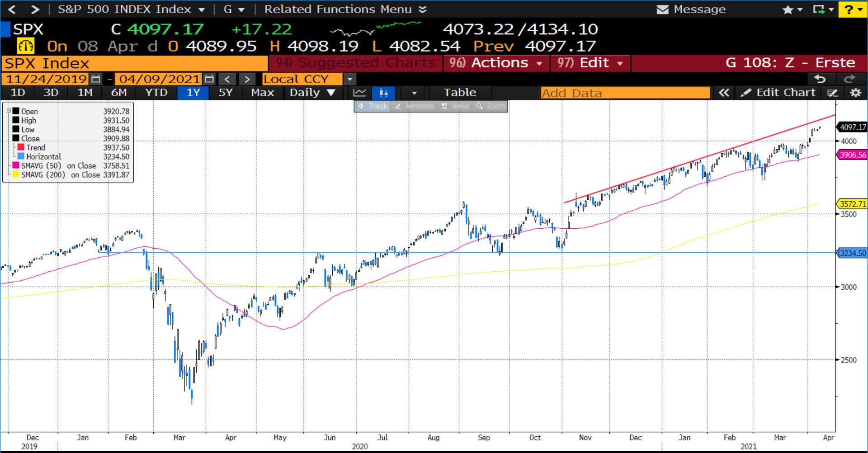Click the yellow help question mark
The width and height of the screenshot is (868, 453).
point(852,9)
